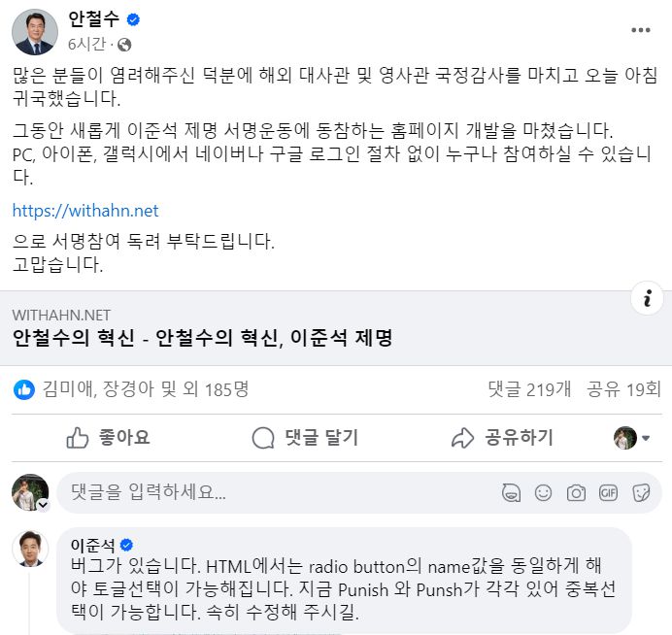
Task: Open the https://withahn.net link
Action: [x=85, y=211]
